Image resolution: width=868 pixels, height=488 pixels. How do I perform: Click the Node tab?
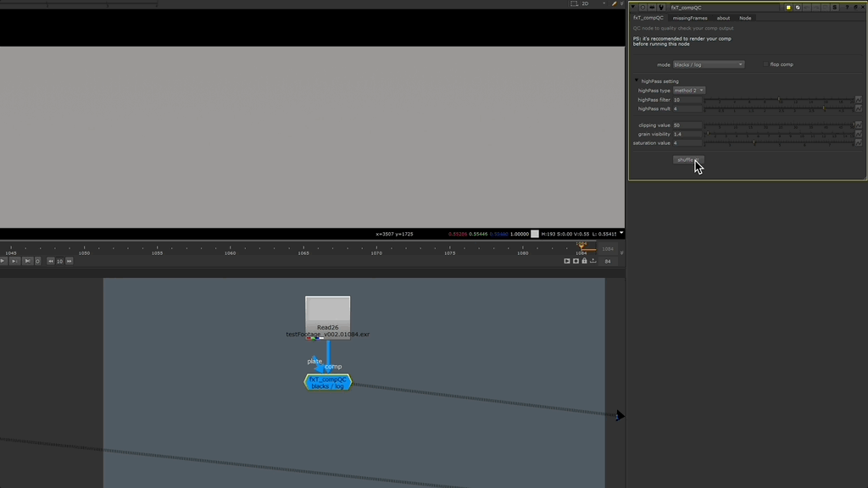745,18
